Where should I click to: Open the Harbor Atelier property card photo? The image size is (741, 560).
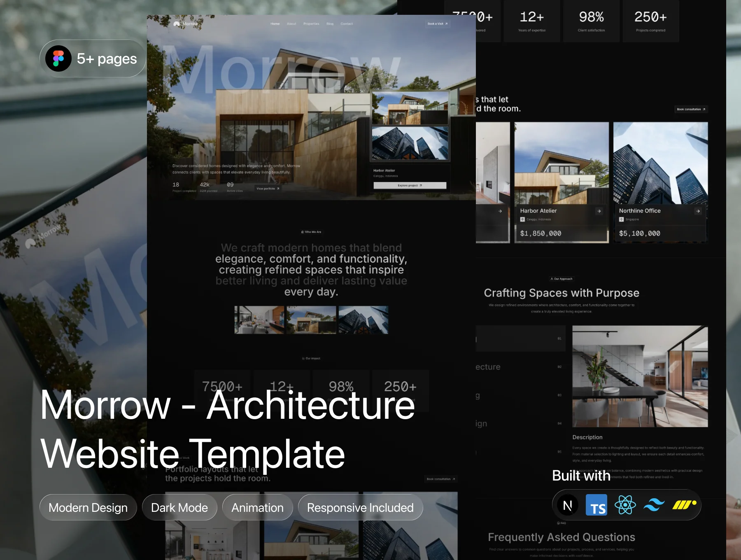pos(562,163)
